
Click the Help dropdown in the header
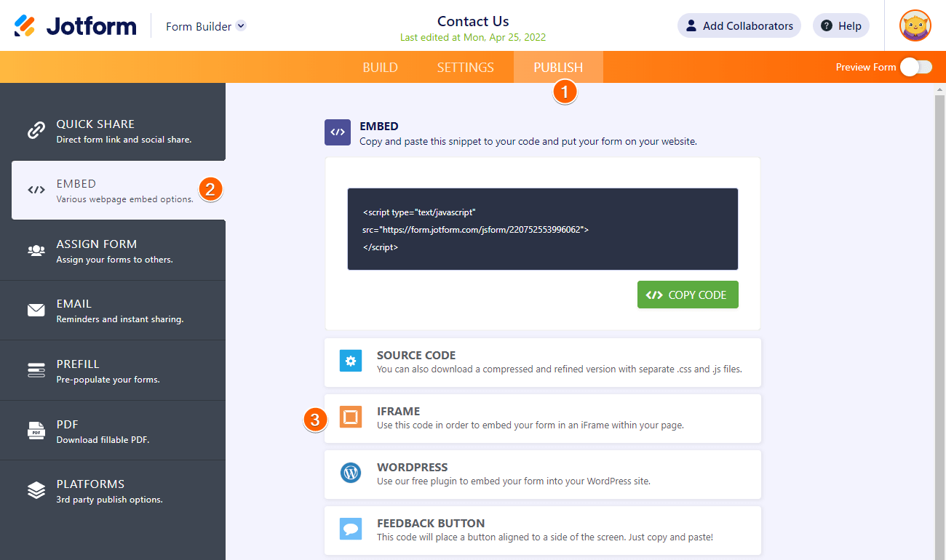(840, 25)
